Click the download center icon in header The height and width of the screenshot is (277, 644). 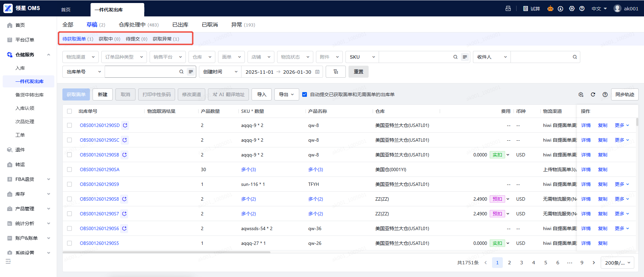[x=560, y=9]
